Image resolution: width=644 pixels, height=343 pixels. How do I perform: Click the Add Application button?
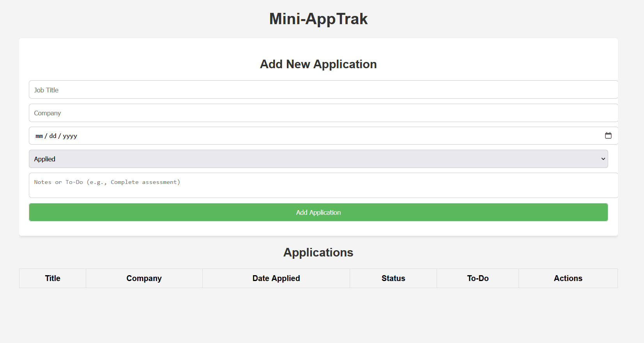(x=318, y=212)
